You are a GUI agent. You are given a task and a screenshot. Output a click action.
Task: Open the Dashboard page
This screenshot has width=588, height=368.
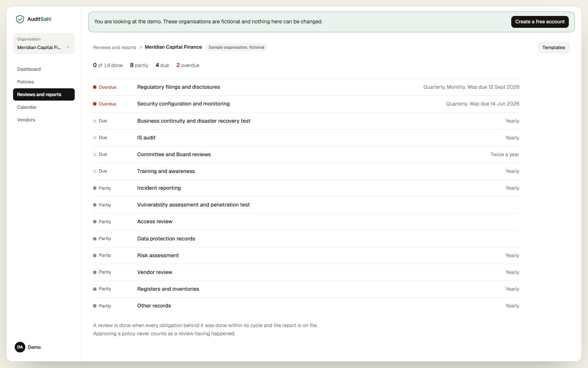point(44,69)
